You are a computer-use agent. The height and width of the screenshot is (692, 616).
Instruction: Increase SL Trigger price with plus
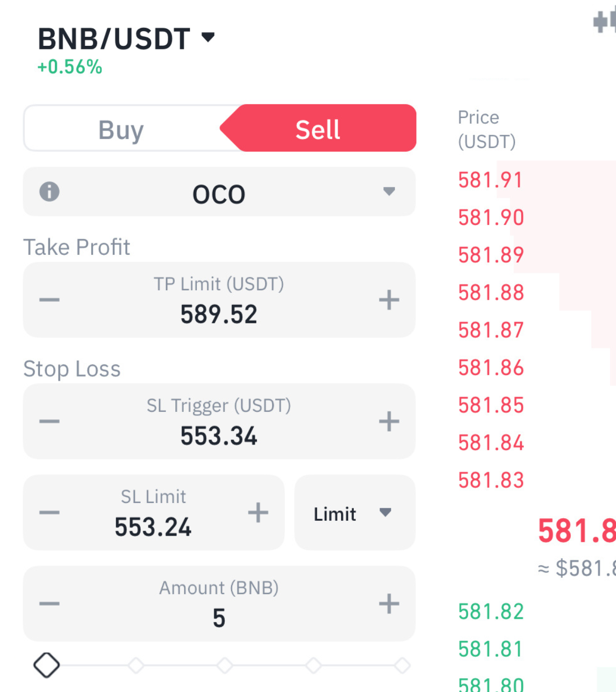[389, 421]
